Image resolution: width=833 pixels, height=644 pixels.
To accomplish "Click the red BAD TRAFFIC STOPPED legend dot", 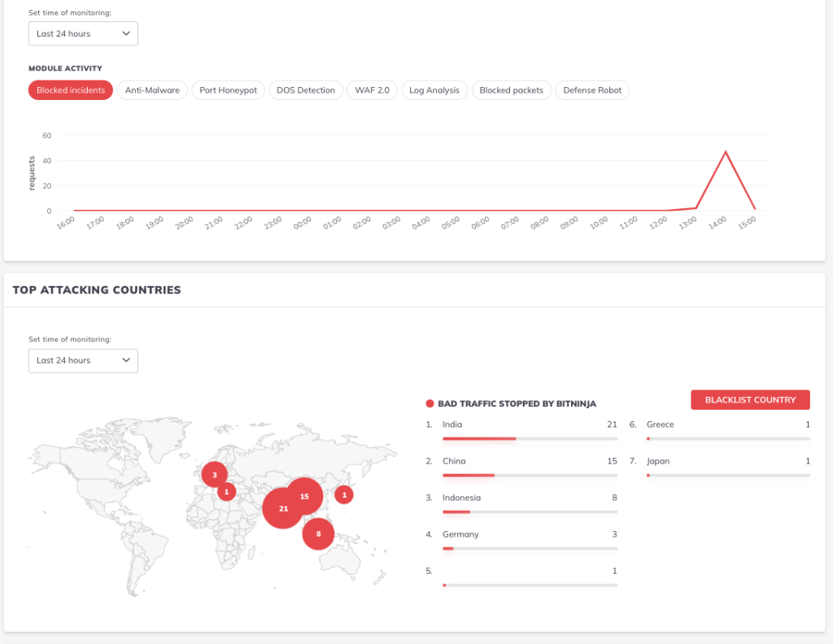I will 429,403.
